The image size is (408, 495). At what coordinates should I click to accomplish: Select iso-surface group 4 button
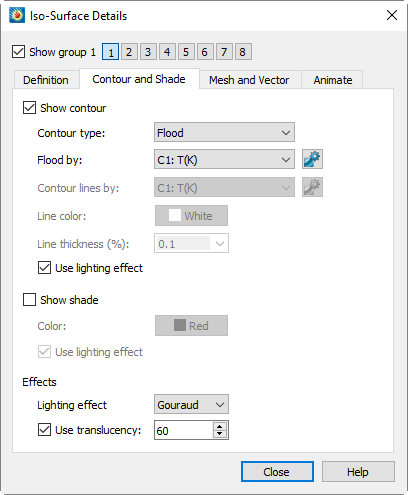pyautogui.click(x=167, y=52)
